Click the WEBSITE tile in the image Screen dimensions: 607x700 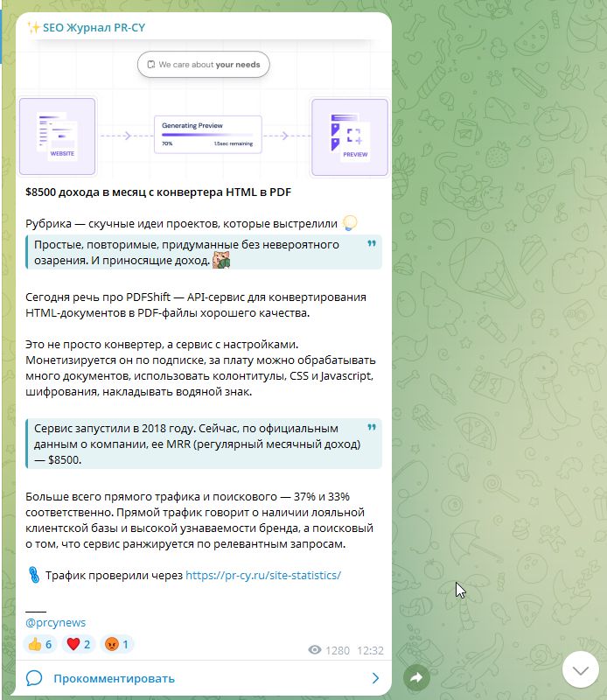[x=57, y=136]
